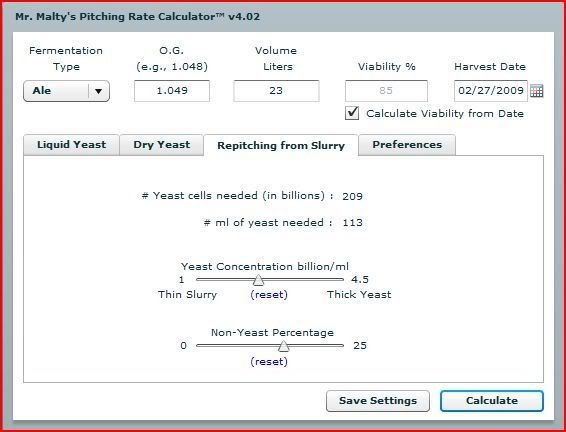Click the 4.5 maximum concentration value
This screenshot has width=566, height=432.
360,280
